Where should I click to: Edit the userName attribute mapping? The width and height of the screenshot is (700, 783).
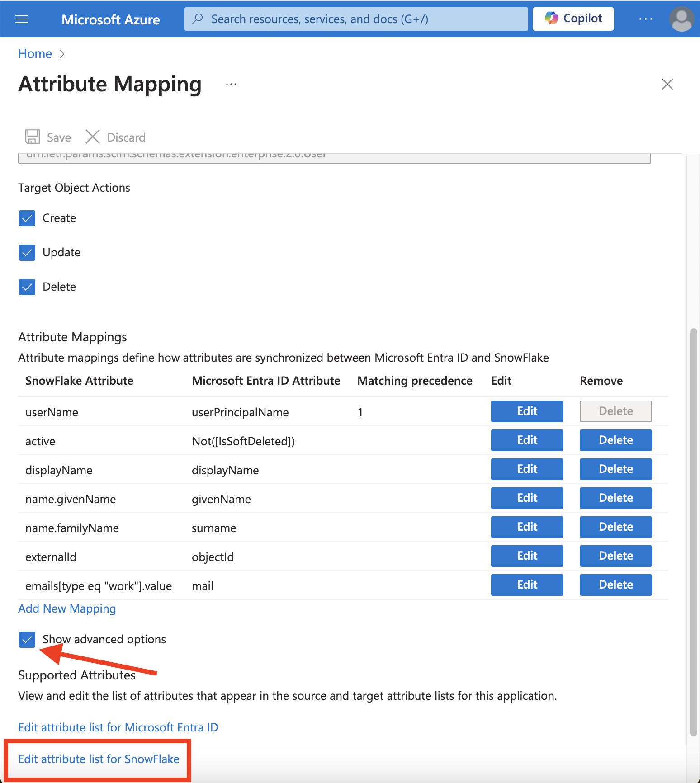coord(527,411)
